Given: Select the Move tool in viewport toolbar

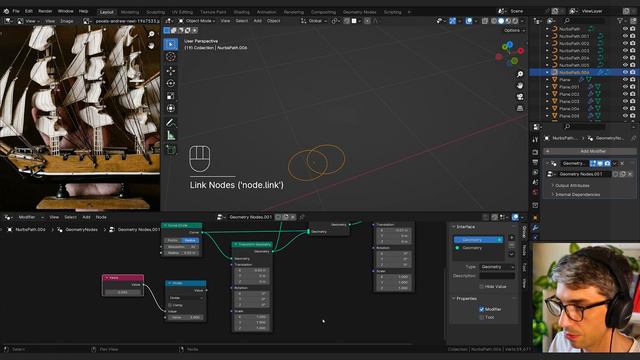Looking at the screenshot, I should pyautogui.click(x=171, y=71).
